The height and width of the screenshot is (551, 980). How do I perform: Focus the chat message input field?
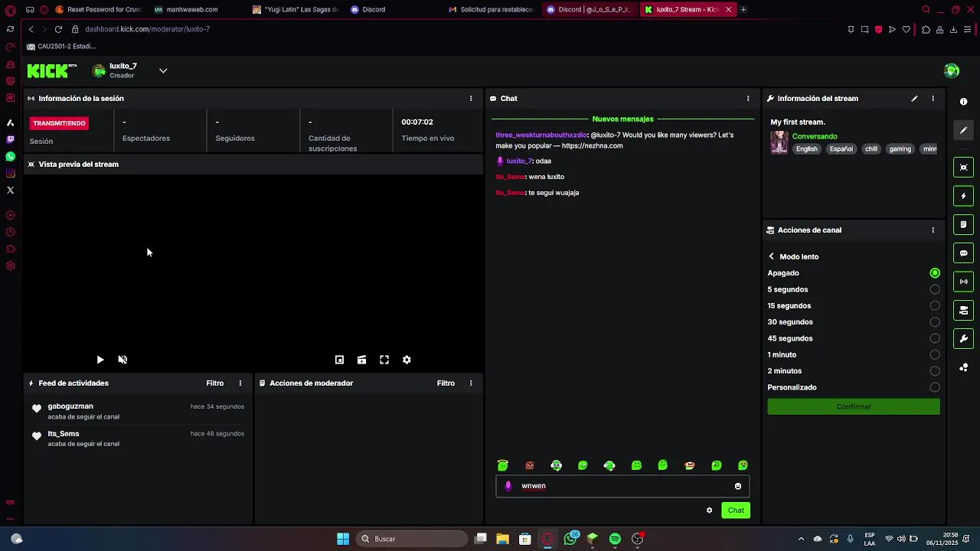(x=622, y=486)
